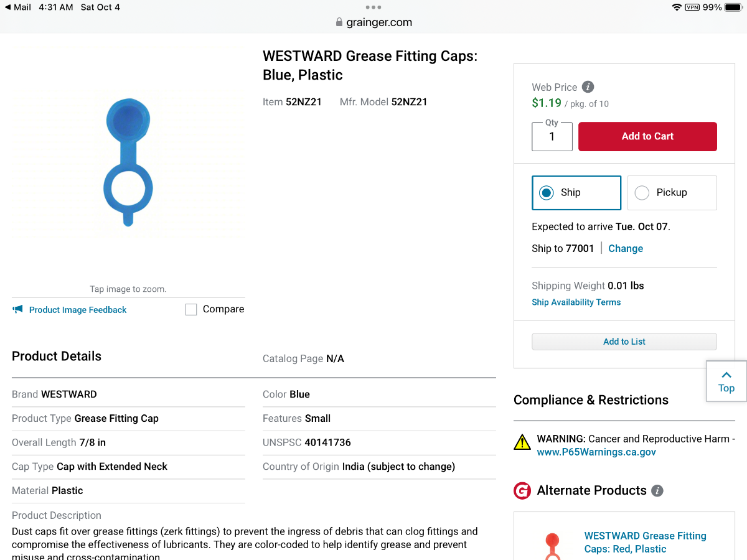This screenshot has width=747, height=560.
Task: Click the yellow warning triangle icon
Action: (522, 442)
